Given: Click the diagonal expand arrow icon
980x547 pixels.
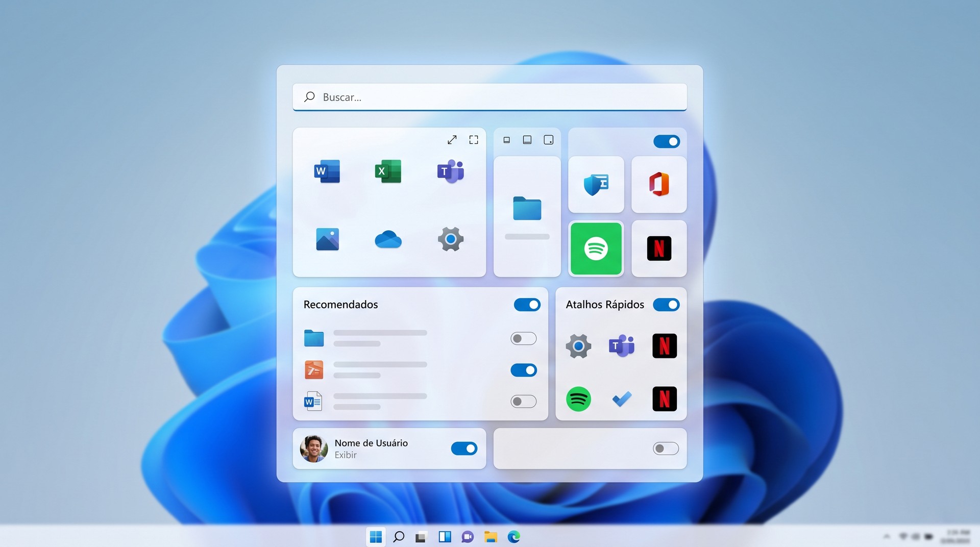Looking at the screenshot, I should (452, 140).
